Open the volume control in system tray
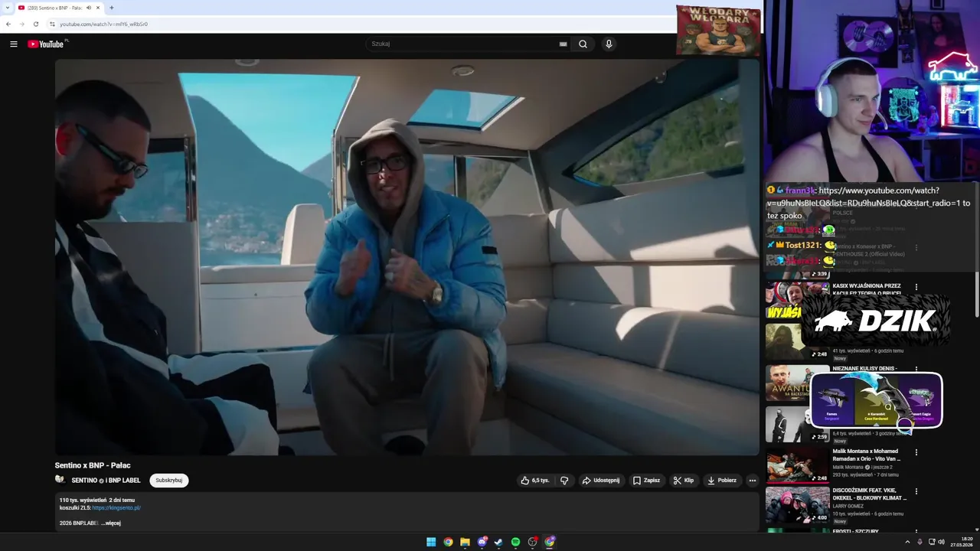This screenshot has height=551, width=980. click(941, 542)
